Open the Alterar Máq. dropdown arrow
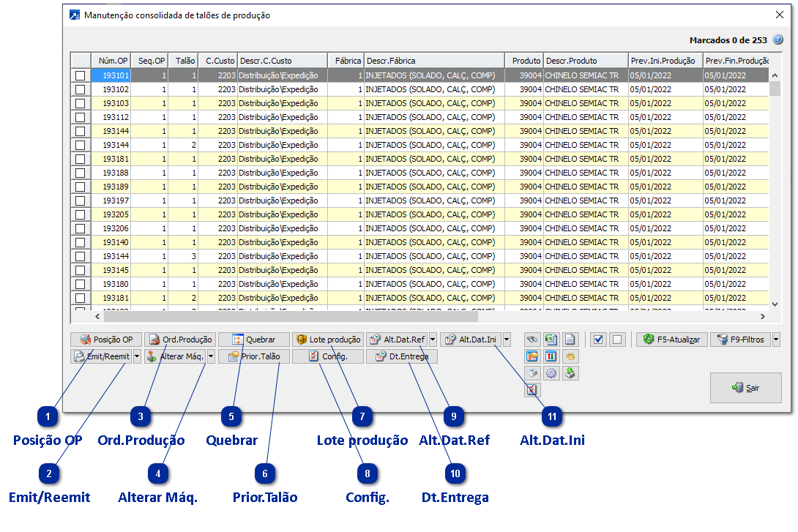This screenshot has width=798, height=532. (x=211, y=356)
